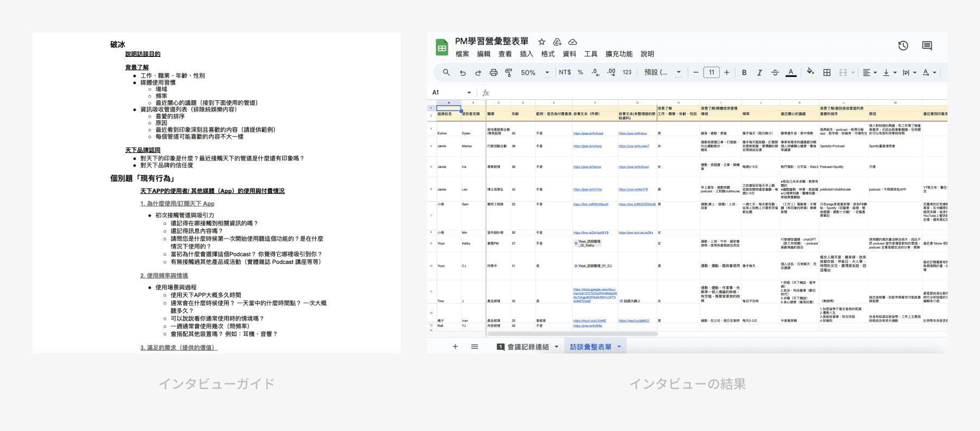
Task: Activate the paint format tool
Action: 509,72
